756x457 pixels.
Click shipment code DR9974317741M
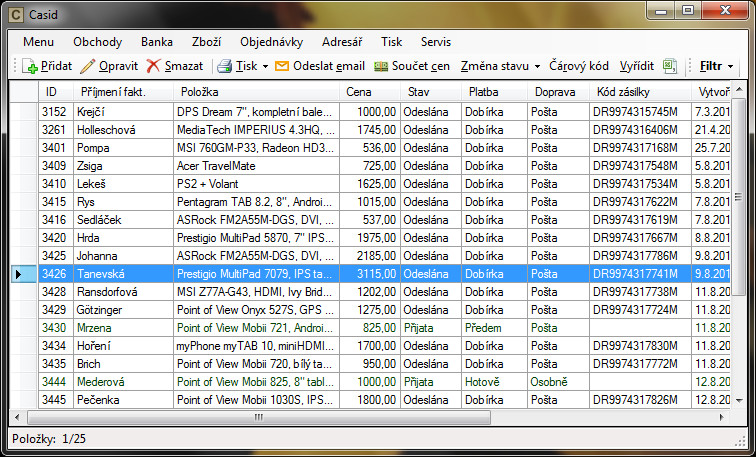(640, 274)
